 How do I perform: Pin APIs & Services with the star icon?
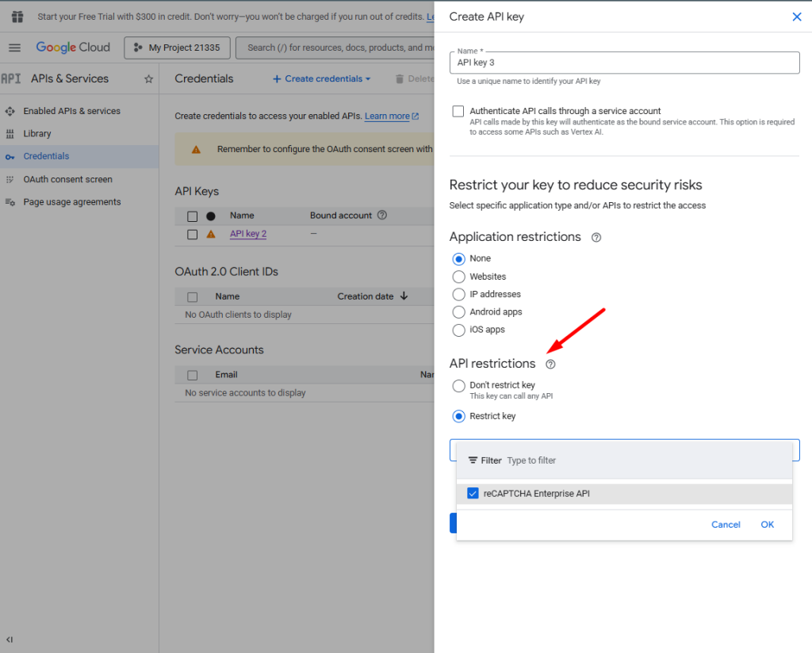(x=148, y=79)
